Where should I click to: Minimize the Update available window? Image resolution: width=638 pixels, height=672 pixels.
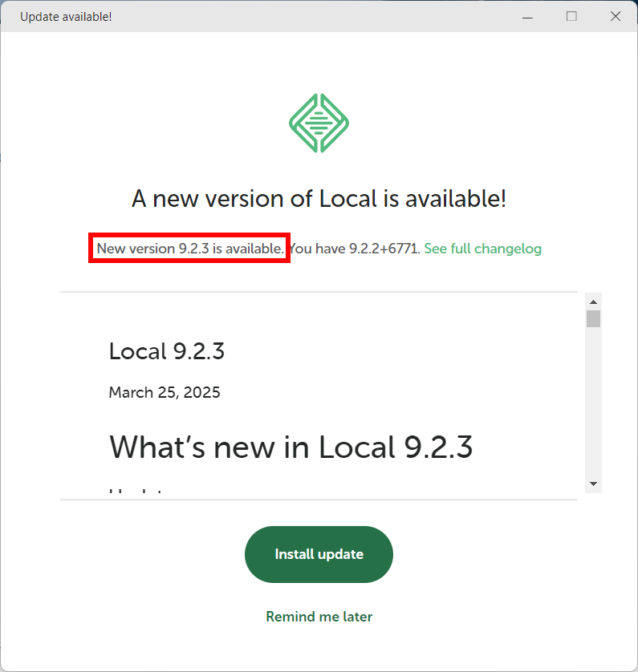click(x=527, y=17)
